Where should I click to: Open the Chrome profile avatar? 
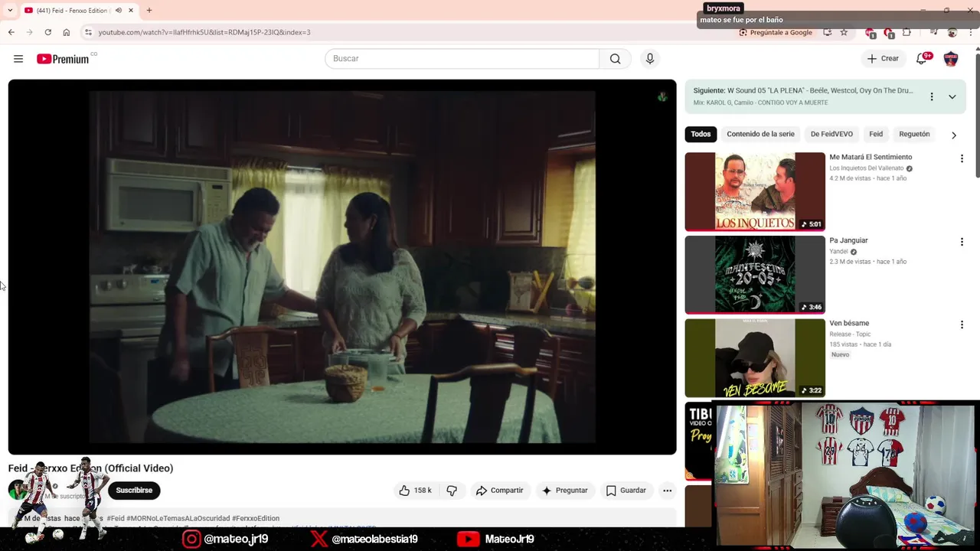click(x=952, y=32)
